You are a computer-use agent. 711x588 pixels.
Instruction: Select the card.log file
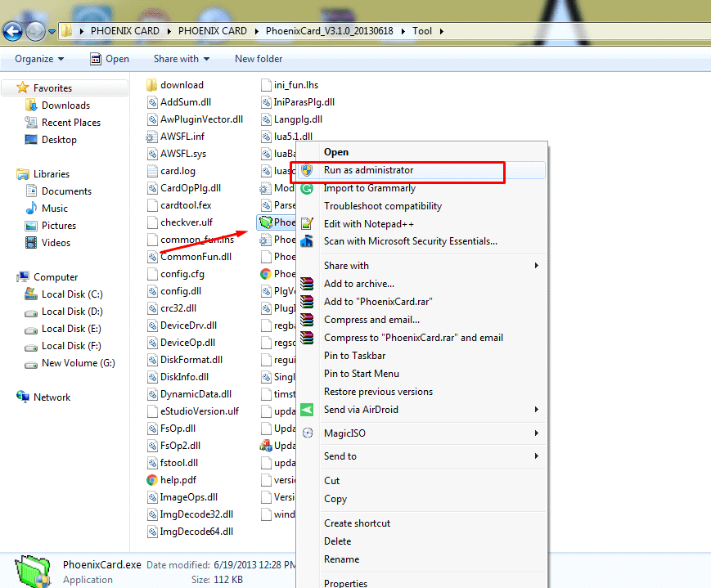click(178, 171)
